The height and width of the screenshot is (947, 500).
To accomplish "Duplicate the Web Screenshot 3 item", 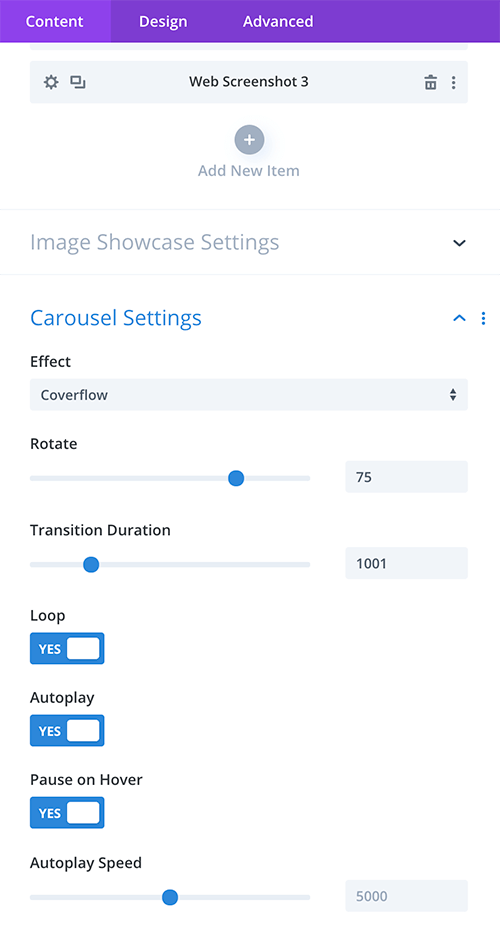I will [x=77, y=82].
